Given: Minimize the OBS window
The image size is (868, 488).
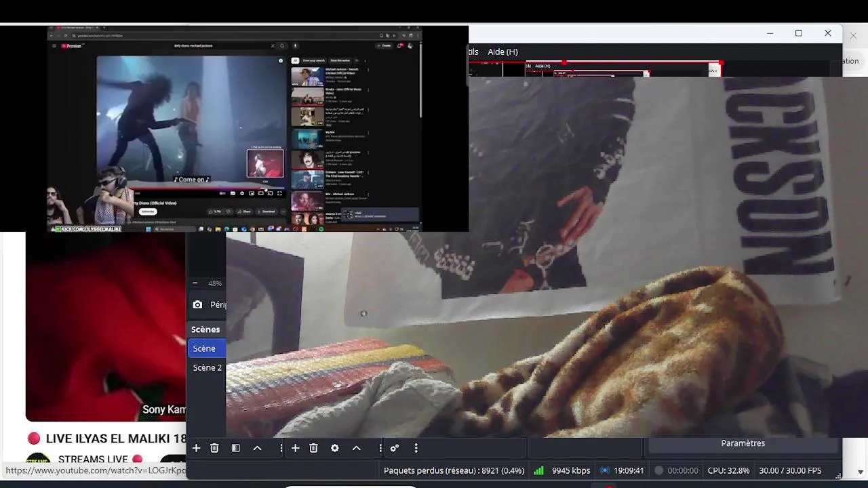Looking at the screenshot, I should coord(770,33).
